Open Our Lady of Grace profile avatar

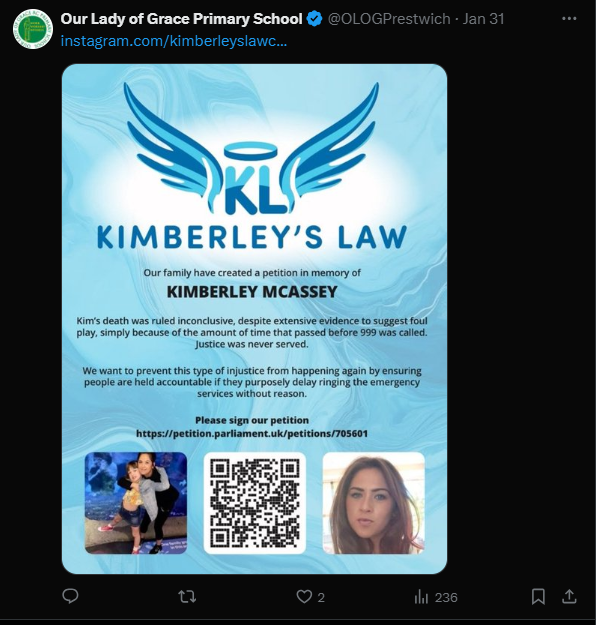tap(33, 29)
